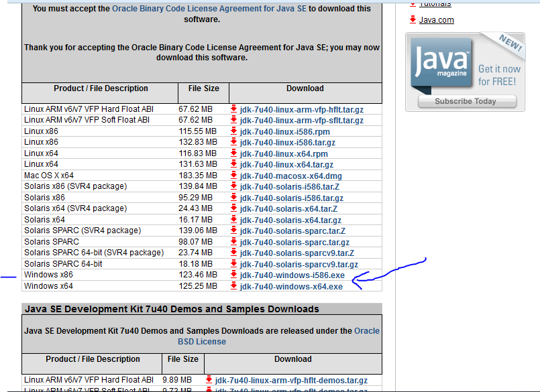Click download icon beside jdk-7u40-linux-x64.rpm
The height and width of the screenshot is (392, 540).
pos(233,153)
